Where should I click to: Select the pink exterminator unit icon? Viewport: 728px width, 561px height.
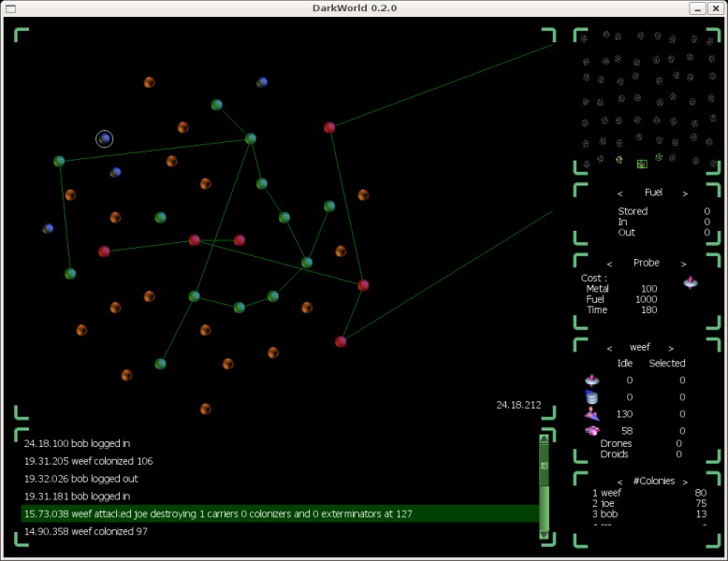(591, 430)
